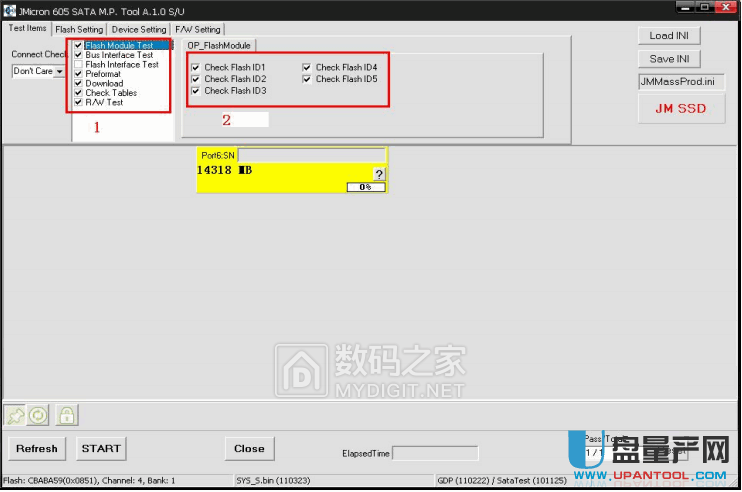Click the Port6 SN input field
The height and width of the screenshot is (492, 742).
click(x=312, y=155)
